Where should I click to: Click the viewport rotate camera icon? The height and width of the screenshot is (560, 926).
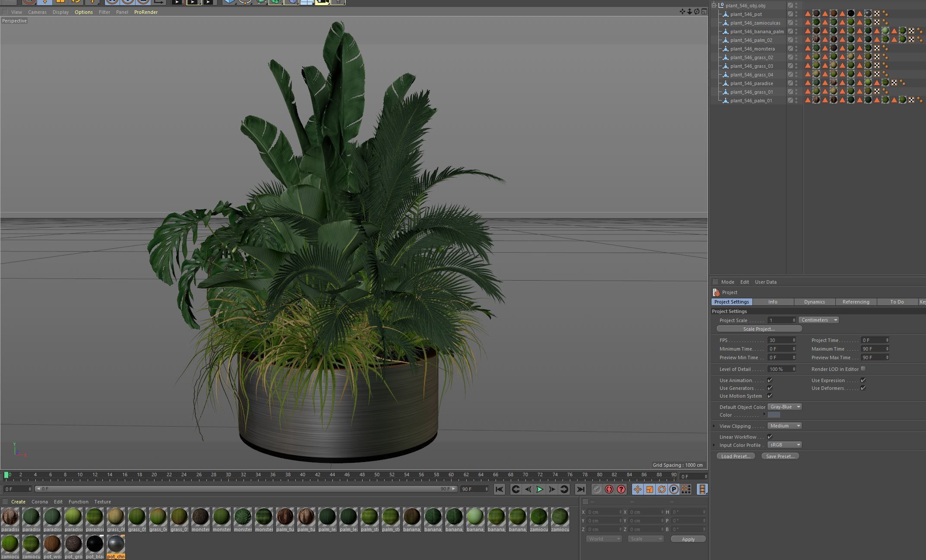pos(697,12)
